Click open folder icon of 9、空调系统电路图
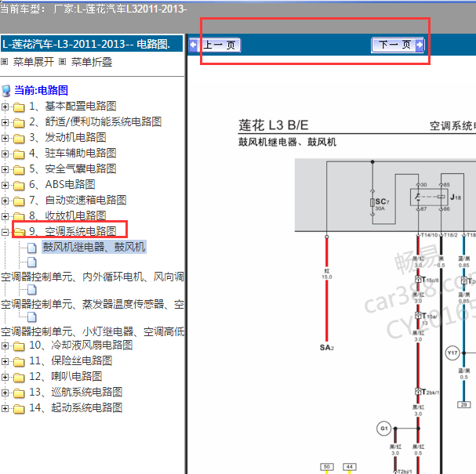 [x=20, y=232]
